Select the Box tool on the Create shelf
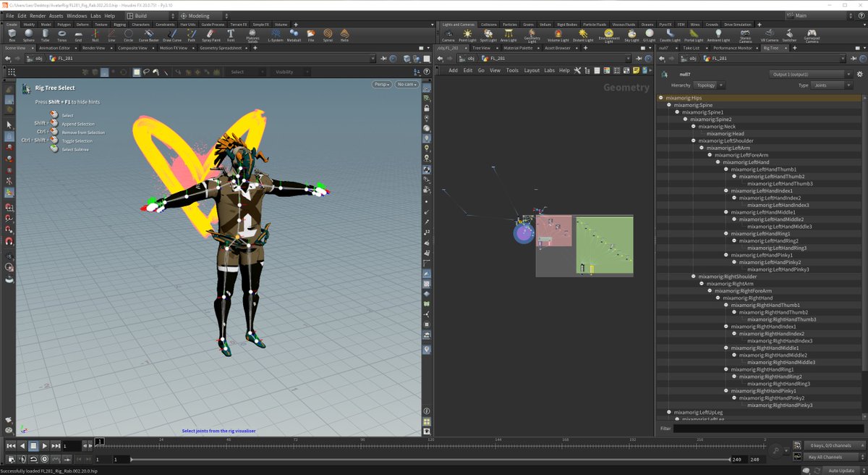This screenshot has width=868, height=475. (x=11, y=34)
